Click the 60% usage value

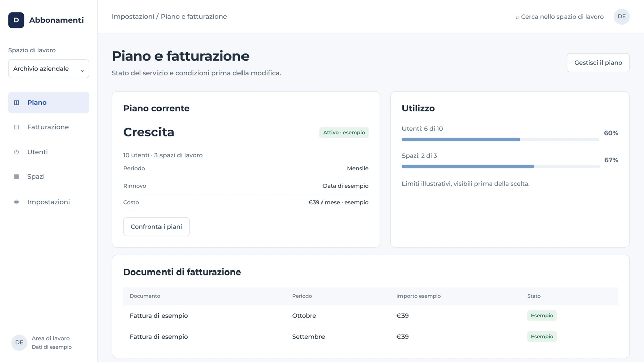coord(611,133)
